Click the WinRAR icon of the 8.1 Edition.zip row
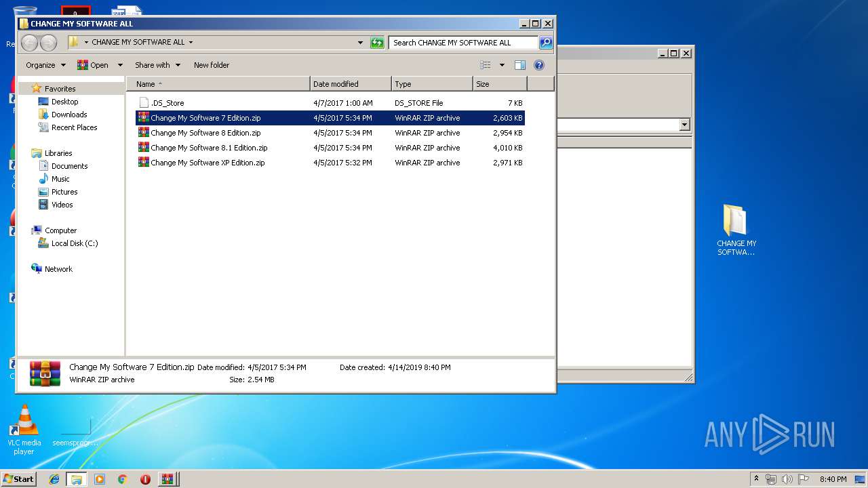The image size is (868, 488). 144,147
